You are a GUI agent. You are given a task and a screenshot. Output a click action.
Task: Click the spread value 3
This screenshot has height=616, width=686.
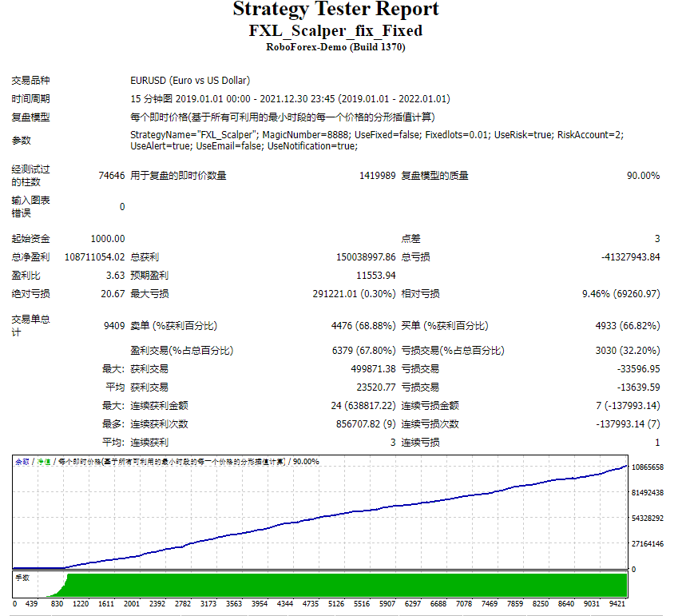(657, 239)
